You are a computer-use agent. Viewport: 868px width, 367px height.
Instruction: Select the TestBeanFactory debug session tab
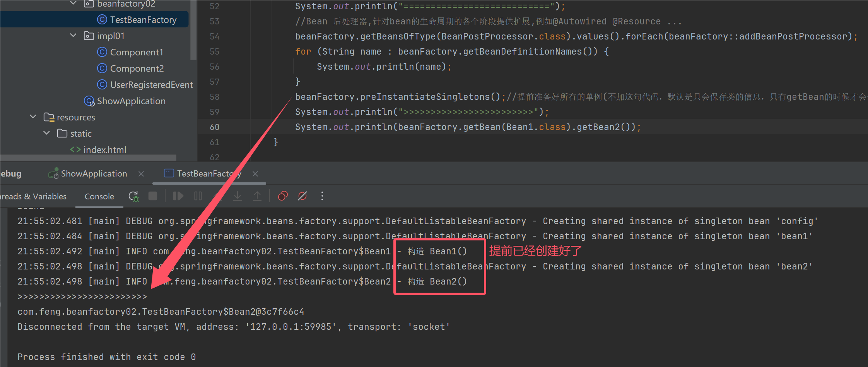click(209, 174)
